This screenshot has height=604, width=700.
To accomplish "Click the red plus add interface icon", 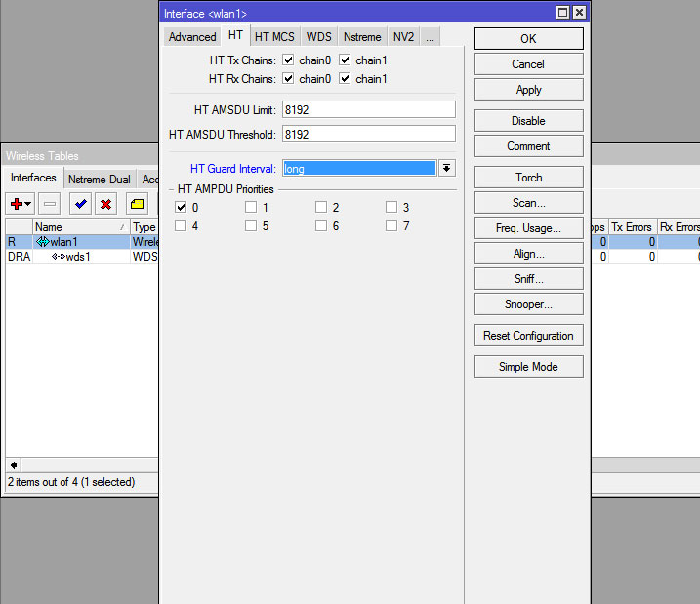I will tap(17, 204).
